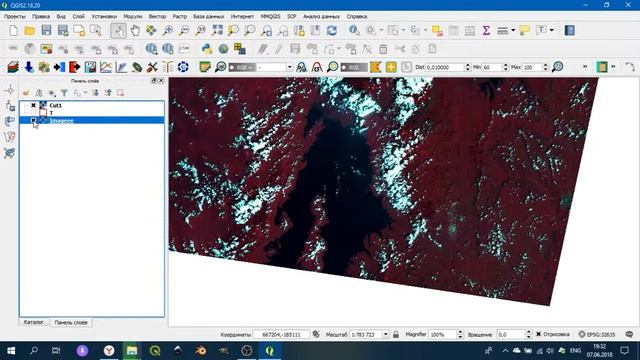Open Help book icon
Screen dimensions: 640x360
[570, 31]
